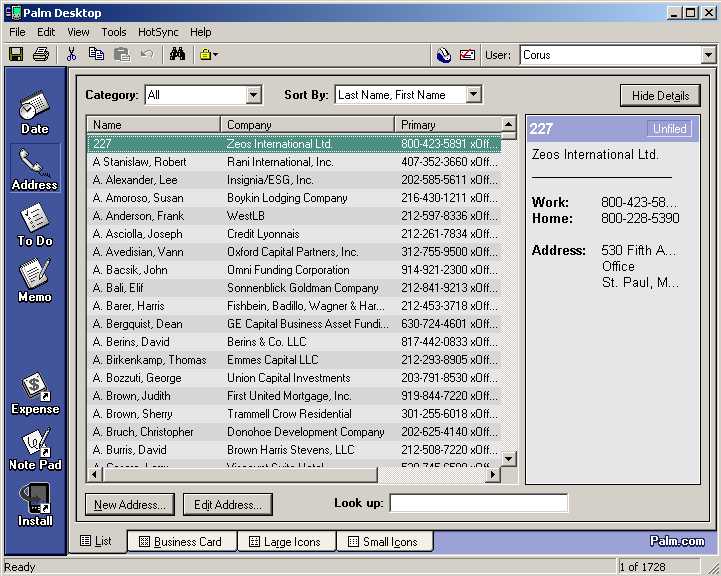Select the A. Avedisian, Vann entry

(x=294, y=251)
